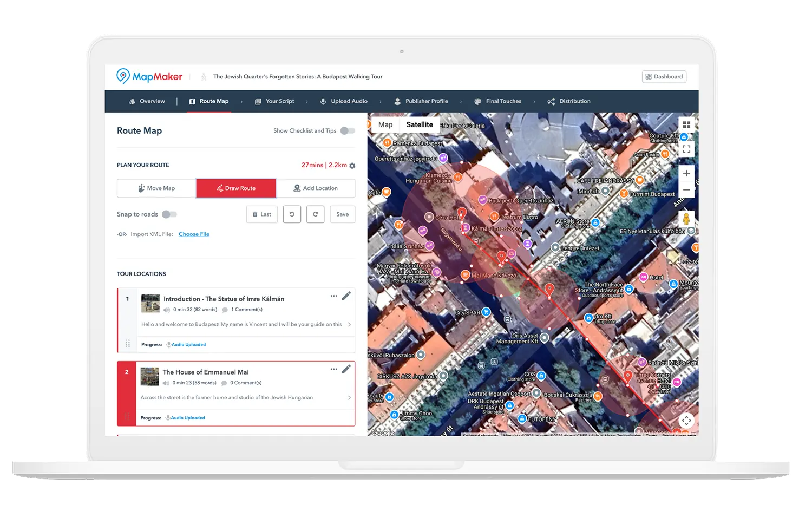Open more options for Introduction location

333,296
